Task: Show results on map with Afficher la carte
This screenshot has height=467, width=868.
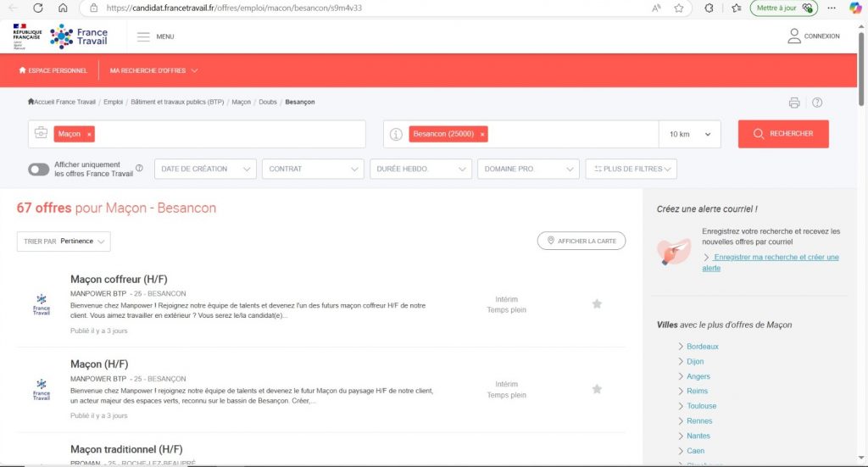Action: (581, 242)
